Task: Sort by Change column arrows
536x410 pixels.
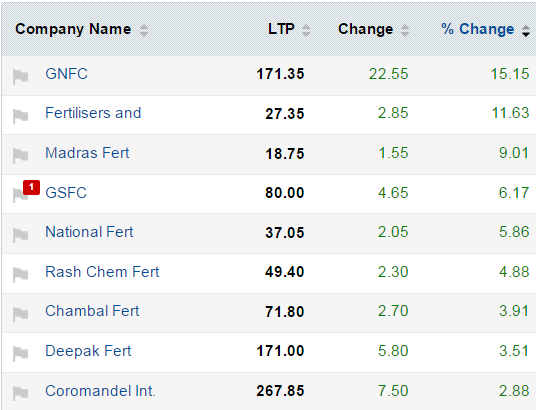Action: (405, 31)
